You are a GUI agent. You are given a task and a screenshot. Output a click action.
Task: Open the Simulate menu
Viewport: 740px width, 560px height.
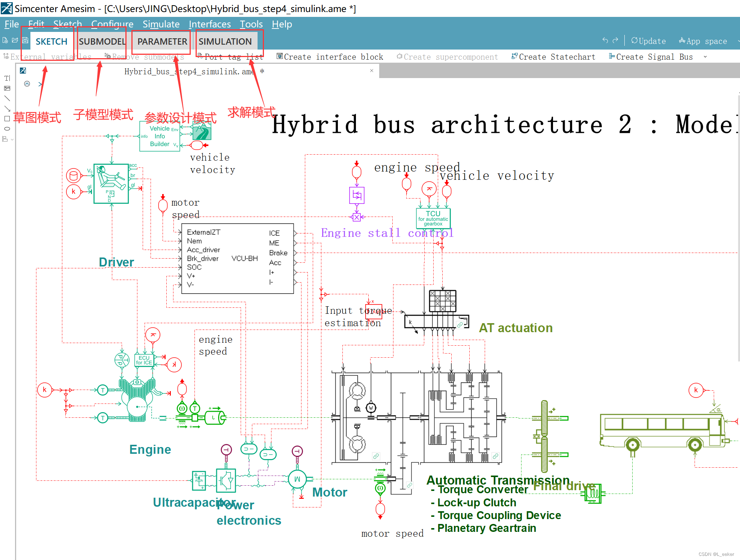pos(161,24)
